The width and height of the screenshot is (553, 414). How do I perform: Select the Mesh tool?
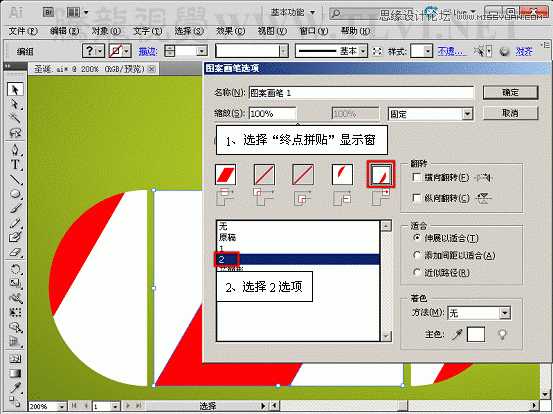coord(15,359)
